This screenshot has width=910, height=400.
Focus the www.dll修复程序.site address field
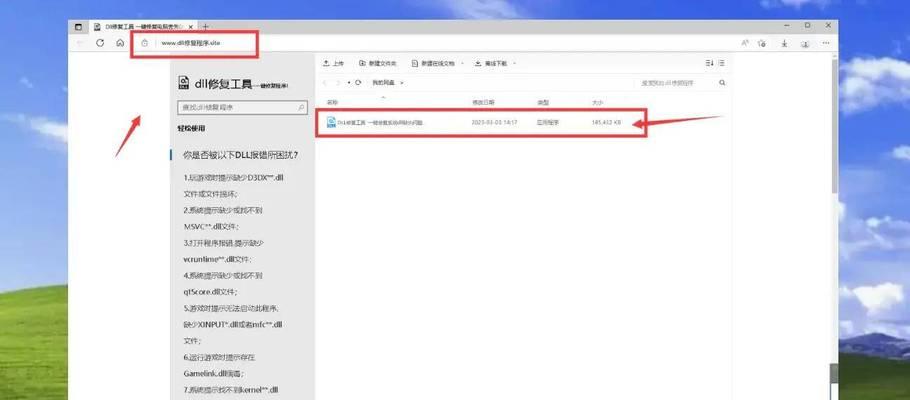point(191,43)
